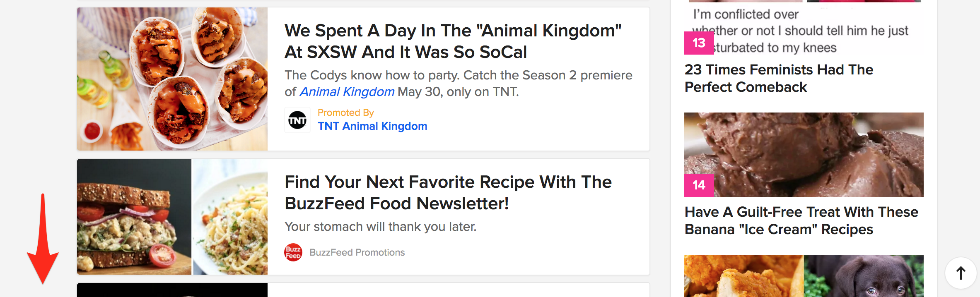Open the '23 Times Feminists Had The Perfect Comeback' article
Viewport: 980px width, 297px height.
pyautogui.click(x=779, y=78)
